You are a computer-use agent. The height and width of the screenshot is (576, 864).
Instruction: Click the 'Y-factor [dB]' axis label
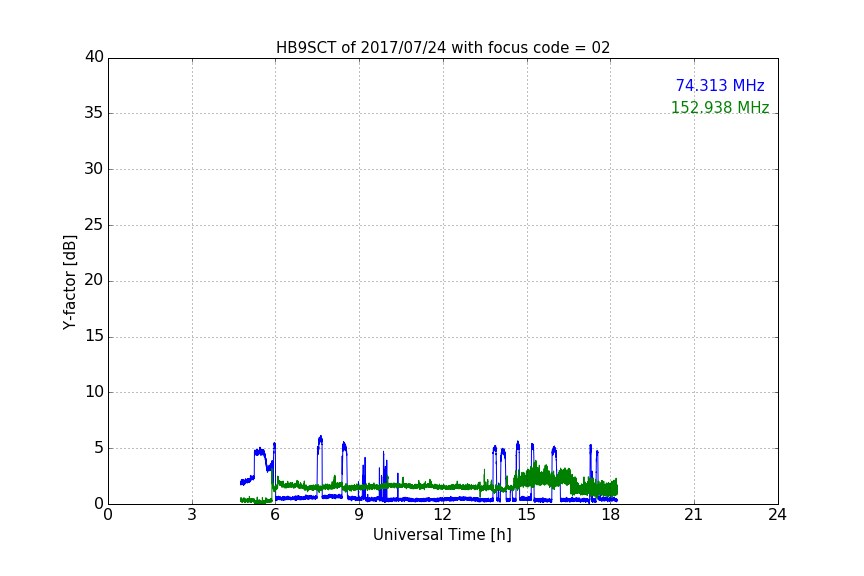(69, 282)
